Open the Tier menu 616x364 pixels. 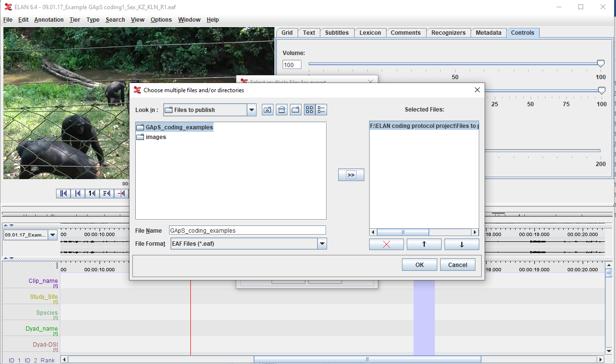[x=75, y=20]
